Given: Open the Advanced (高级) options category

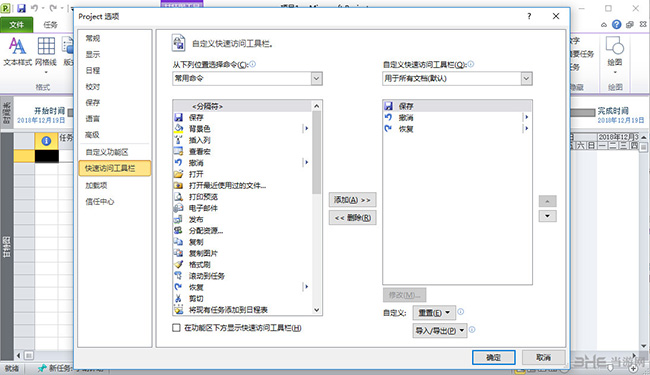Looking at the screenshot, I should (x=93, y=135).
